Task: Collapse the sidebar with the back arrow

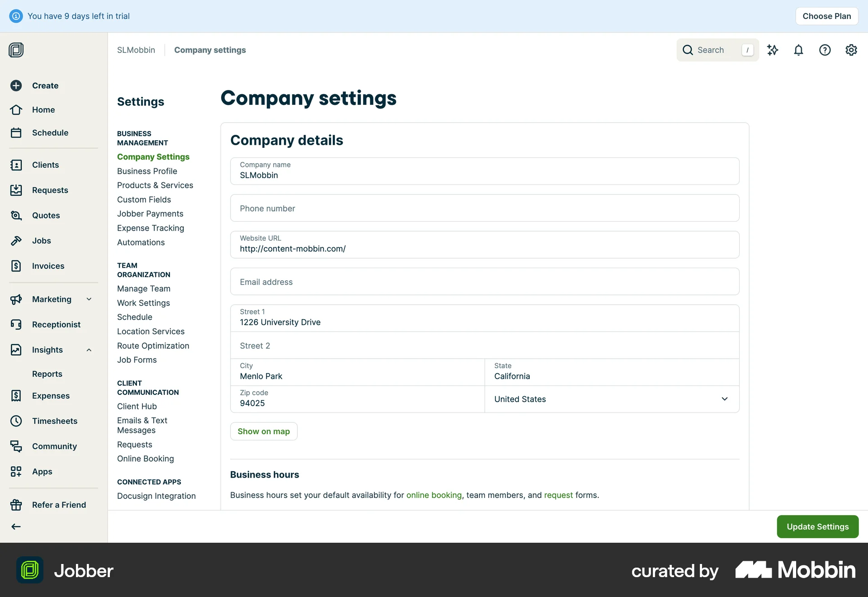Action: click(16, 526)
